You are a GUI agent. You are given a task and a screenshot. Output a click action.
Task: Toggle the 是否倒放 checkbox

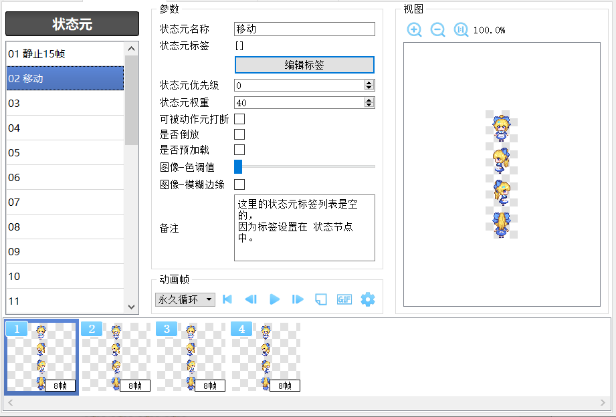[x=239, y=134]
